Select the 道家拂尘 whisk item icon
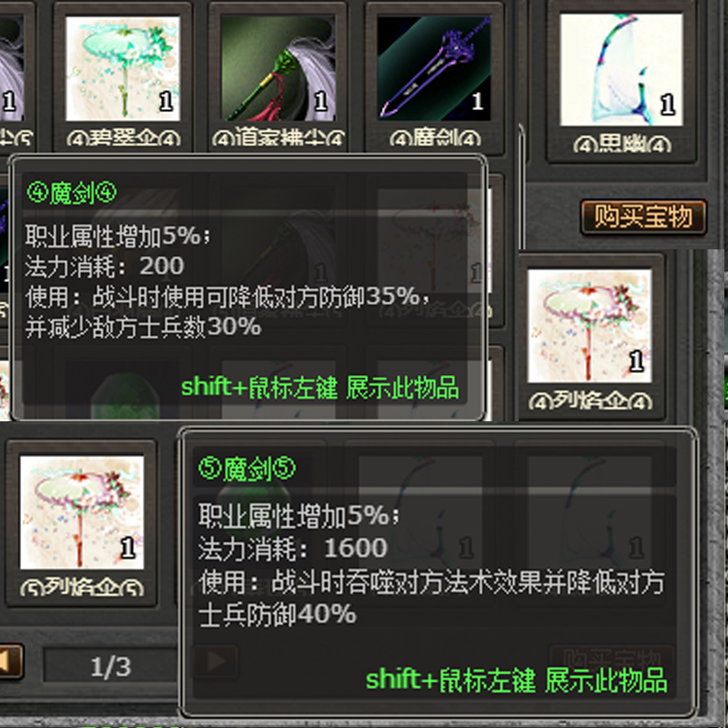 point(278,69)
